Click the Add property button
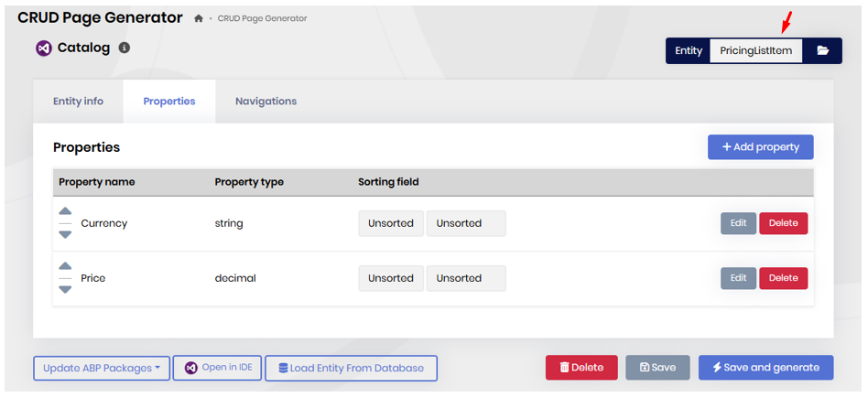This screenshot has width=868, height=397. coord(760,147)
